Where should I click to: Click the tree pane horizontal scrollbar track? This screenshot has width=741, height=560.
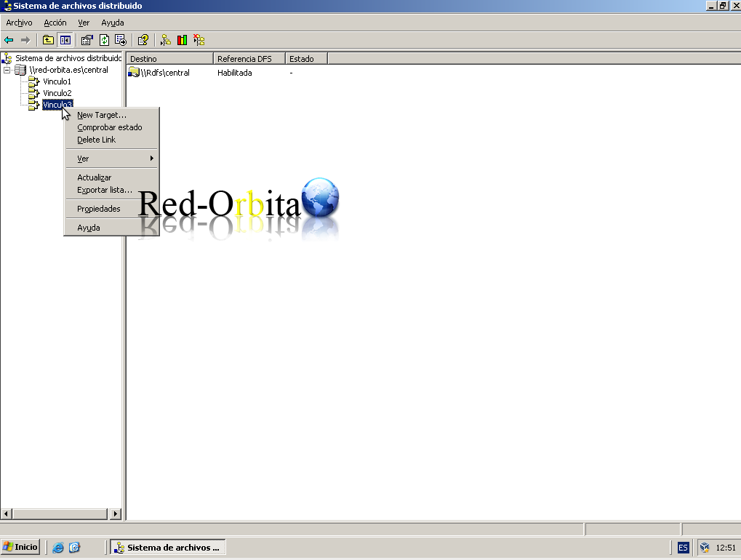60,513
